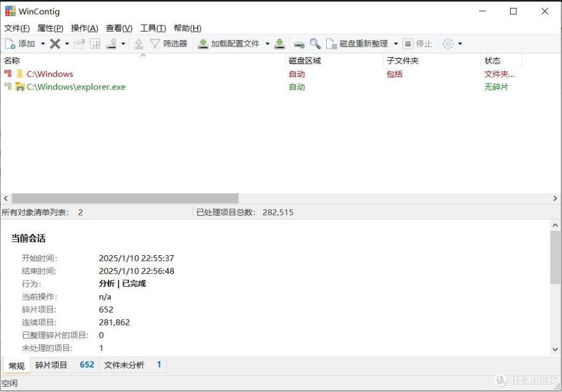The width and height of the screenshot is (562, 392).
Task: Click the 停止 stop button
Action: pos(417,44)
